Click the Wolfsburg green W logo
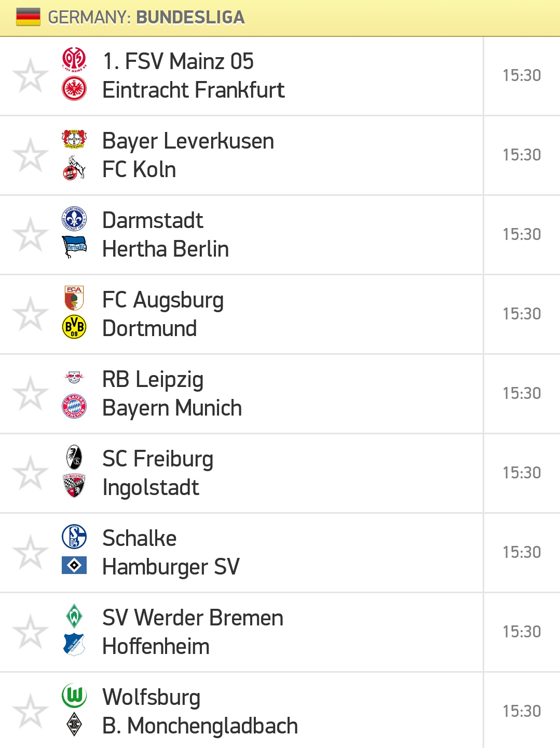The width and height of the screenshot is (560, 748). point(74,696)
